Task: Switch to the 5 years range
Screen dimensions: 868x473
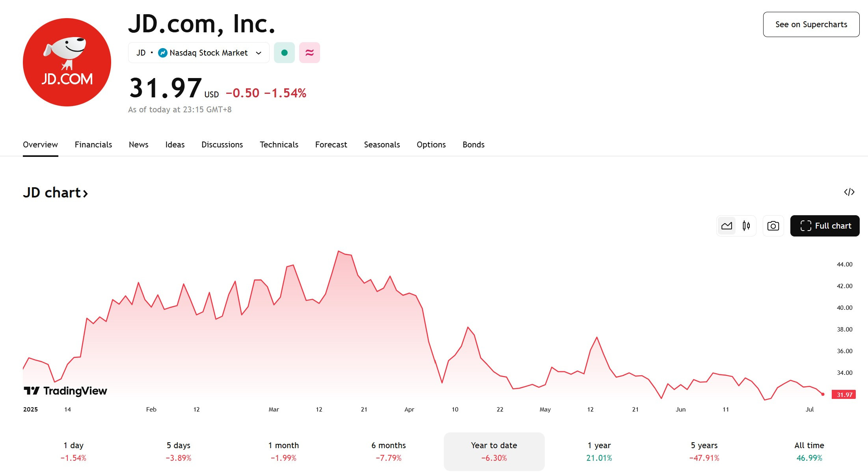Action: tap(704, 452)
